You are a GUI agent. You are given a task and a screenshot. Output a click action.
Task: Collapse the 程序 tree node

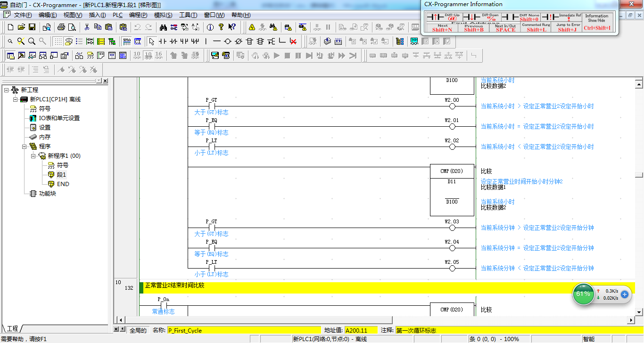pyautogui.click(x=24, y=146)
